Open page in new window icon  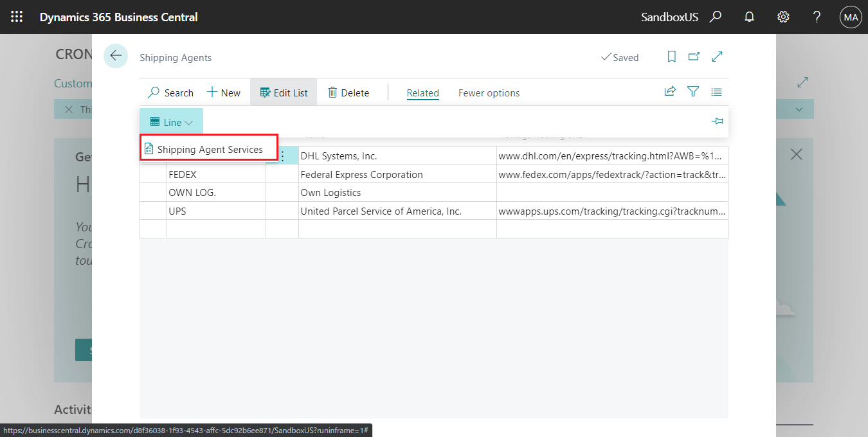pyautogui.click(x=694, y=57)
